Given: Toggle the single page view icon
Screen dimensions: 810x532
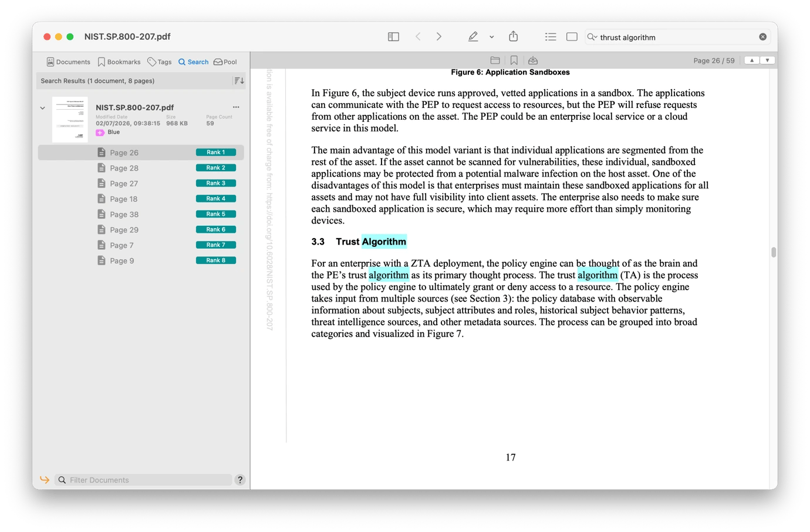Looking at the screenshot, I should point(572,37).
